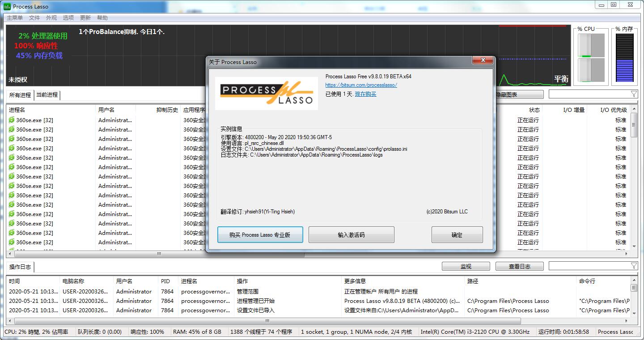Viewport: 644px width, 340px height.
Task: Click the 抑制历史 column header
Action: [x=158, y=110]
